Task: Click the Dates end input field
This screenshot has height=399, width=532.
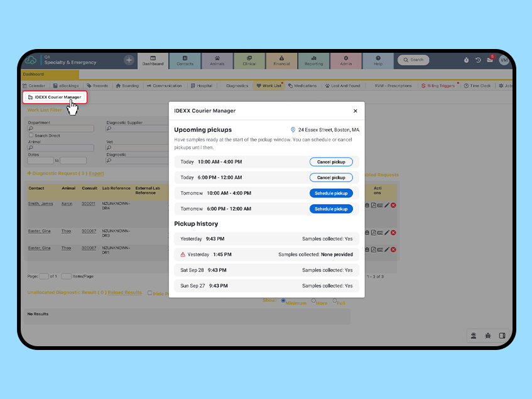Action: pyautogui.click(x=73, y=160)
